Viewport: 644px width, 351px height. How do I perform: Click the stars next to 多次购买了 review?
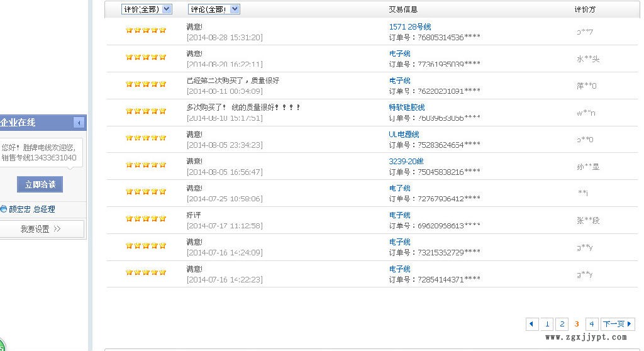(145, 111)
